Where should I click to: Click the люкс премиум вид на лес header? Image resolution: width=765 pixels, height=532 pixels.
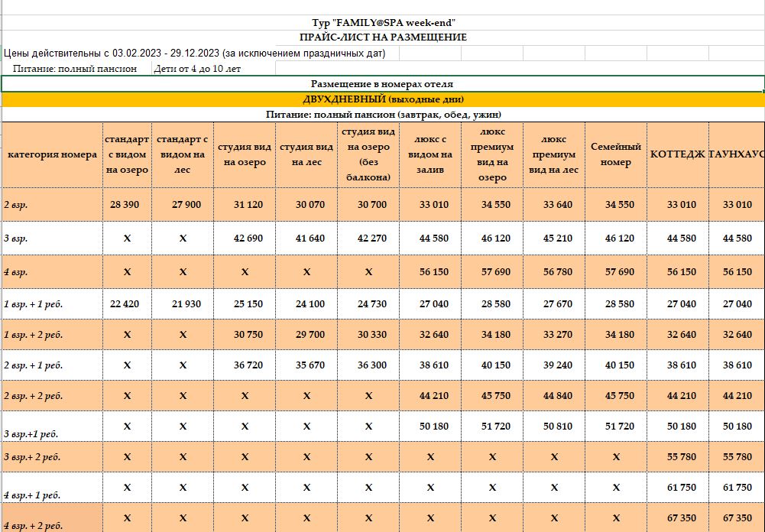[x=554, y=154]
